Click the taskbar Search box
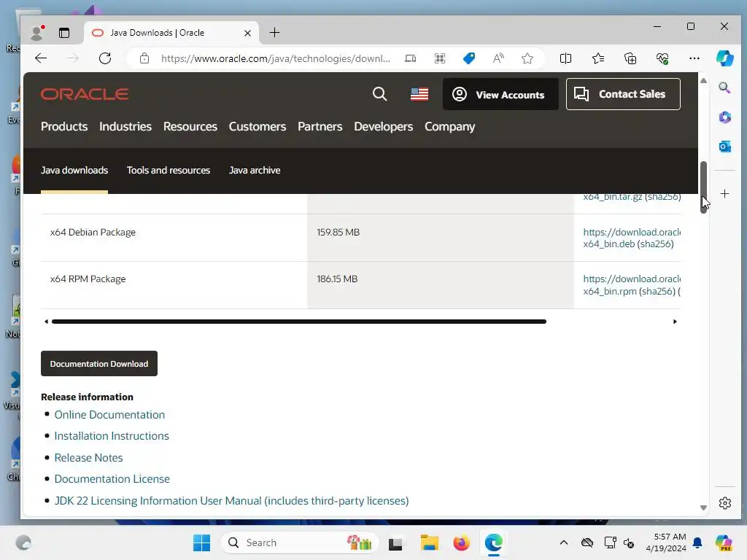This screenshot has width=747, height=560. pos(299,542)
